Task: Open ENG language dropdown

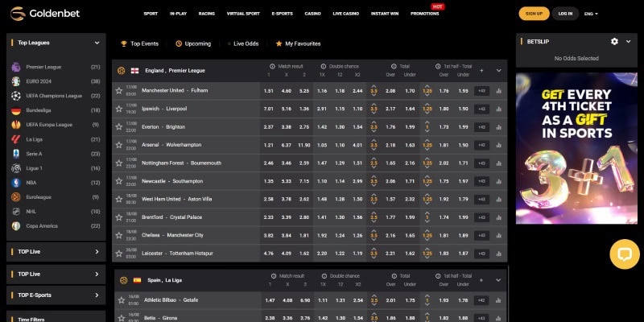Action: coord(591,14)
